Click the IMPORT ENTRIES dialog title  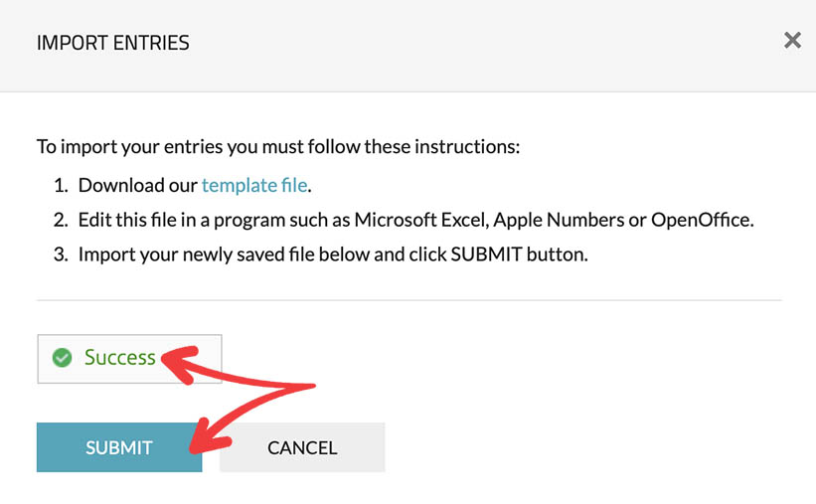point(112,43)
